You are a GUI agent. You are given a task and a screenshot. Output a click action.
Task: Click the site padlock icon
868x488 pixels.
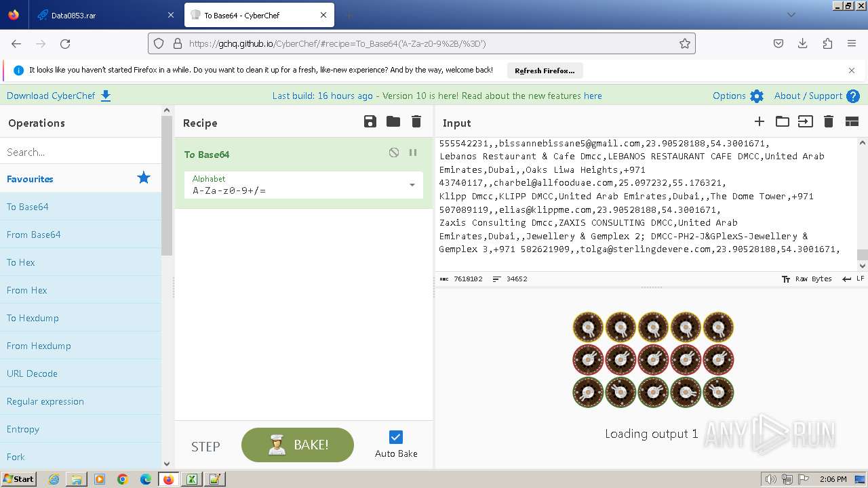click(177, 43)
